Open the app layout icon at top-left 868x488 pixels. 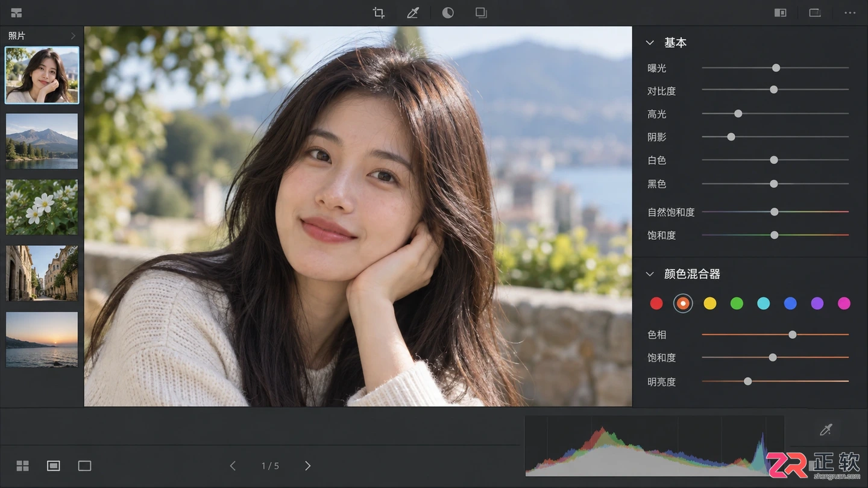[x=16, y=13]
